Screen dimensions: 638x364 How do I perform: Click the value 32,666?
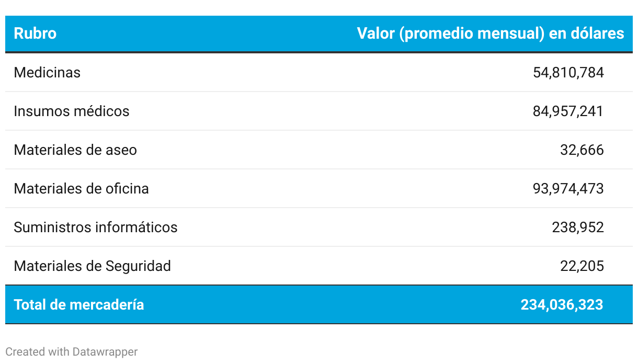(x=582, y=150)
